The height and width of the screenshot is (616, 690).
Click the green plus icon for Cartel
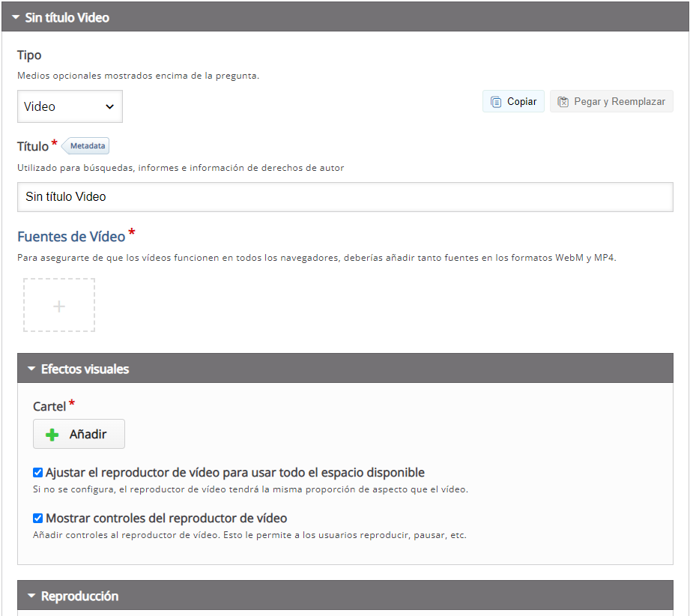pyautogui.click(x=52, y=435)
